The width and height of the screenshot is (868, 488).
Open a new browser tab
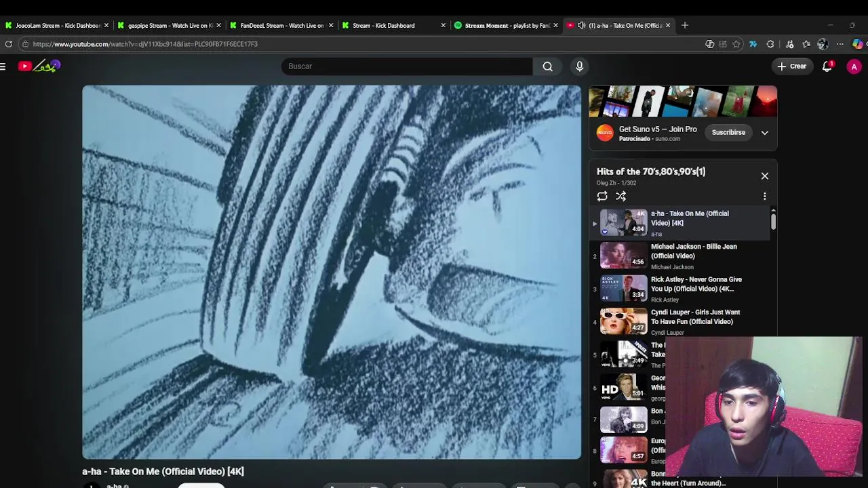[x=685, y=25]
